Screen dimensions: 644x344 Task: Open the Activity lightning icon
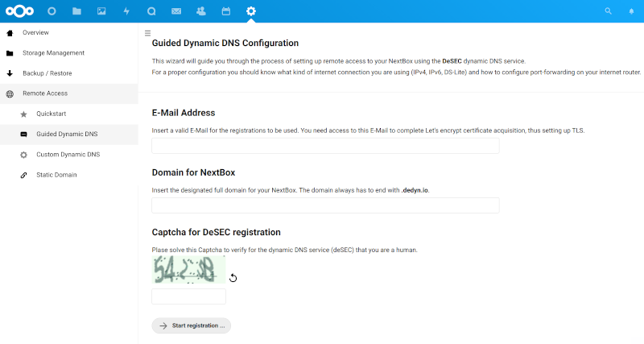pyautogui.click(x=126, y=11)
